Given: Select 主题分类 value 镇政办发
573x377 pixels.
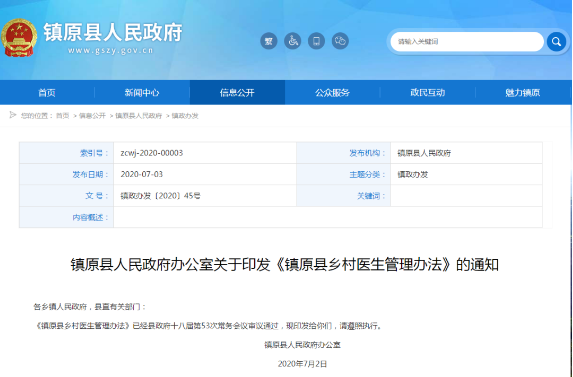Looking at the screenshot, I should [413, 175].
